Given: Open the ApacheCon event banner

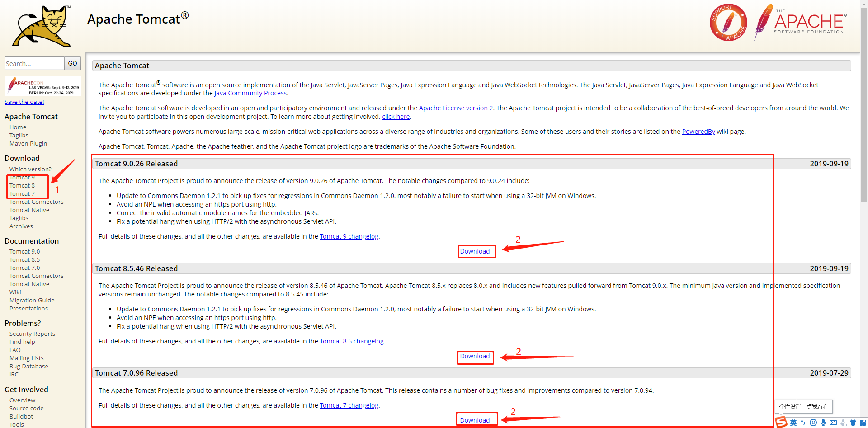Looking at the screenshot, I should (43, 86).
